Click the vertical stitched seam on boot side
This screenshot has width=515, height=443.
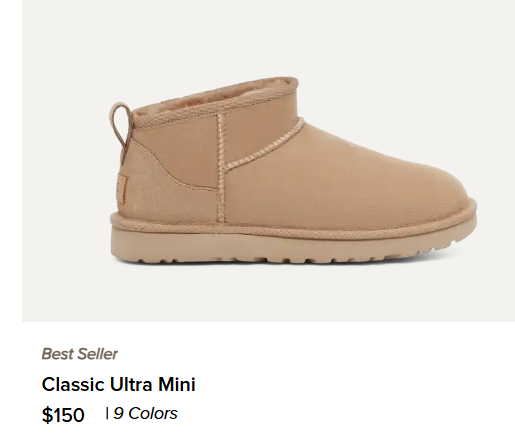coord(220,168)
